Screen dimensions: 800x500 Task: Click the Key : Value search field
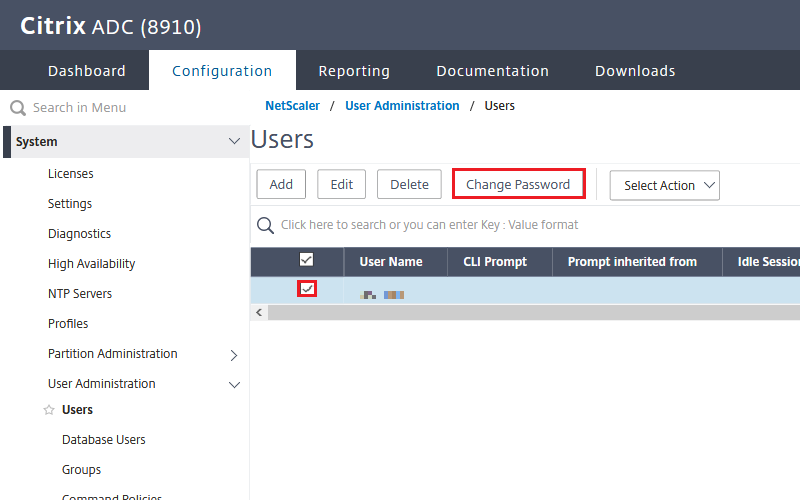click(x=429, y=225)
